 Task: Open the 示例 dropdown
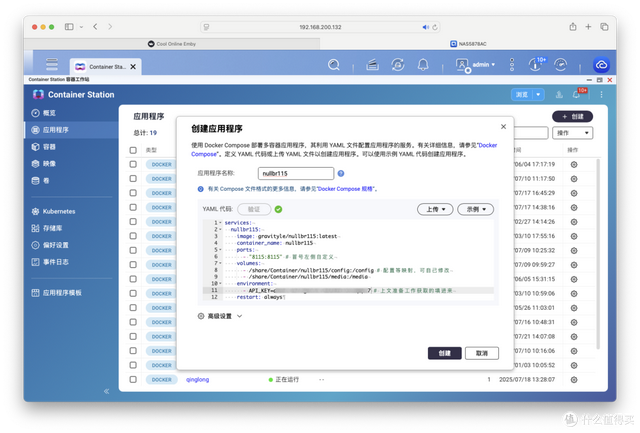point(476,209)
